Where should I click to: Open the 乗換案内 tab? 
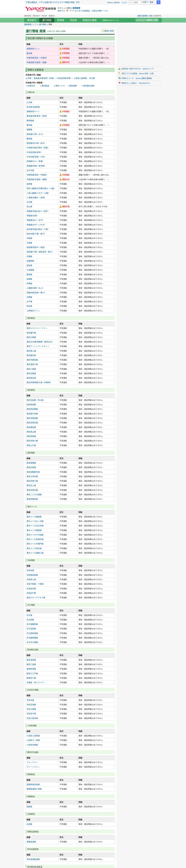click(x=32, y=20)
